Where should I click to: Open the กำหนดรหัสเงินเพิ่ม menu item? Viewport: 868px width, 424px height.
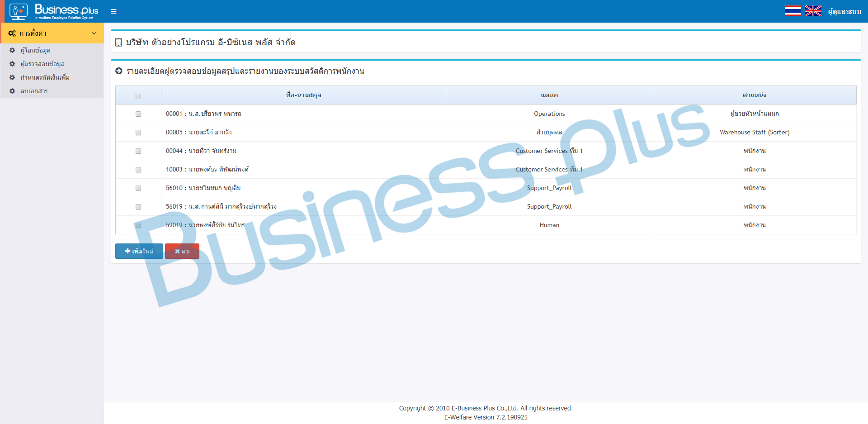(x=52, y=77)
